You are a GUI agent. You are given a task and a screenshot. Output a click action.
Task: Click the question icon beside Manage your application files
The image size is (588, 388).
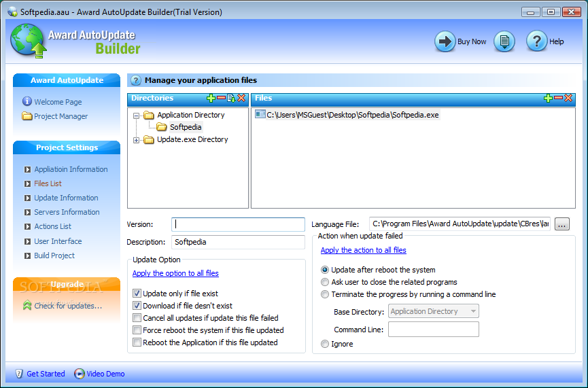tap(136, 80)
